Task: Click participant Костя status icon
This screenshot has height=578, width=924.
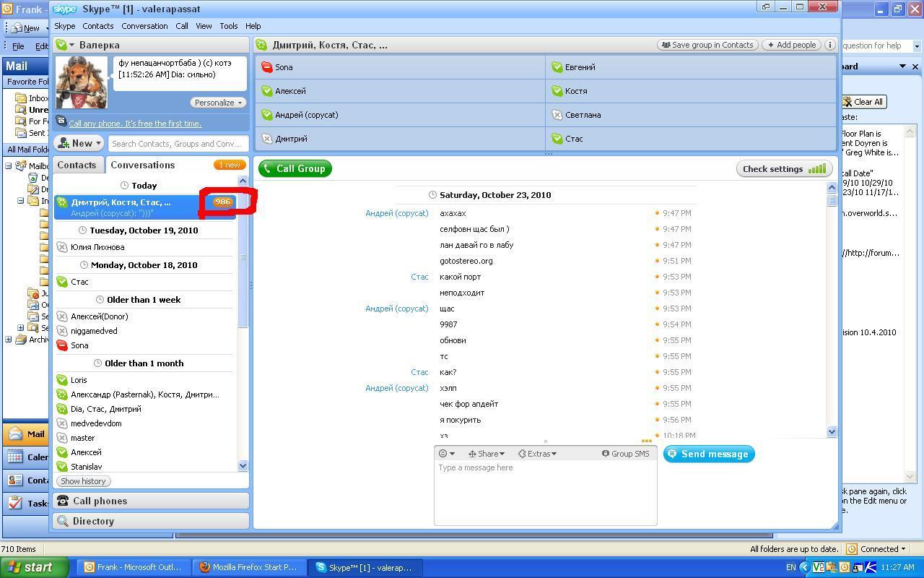Action: click(557, 91)
